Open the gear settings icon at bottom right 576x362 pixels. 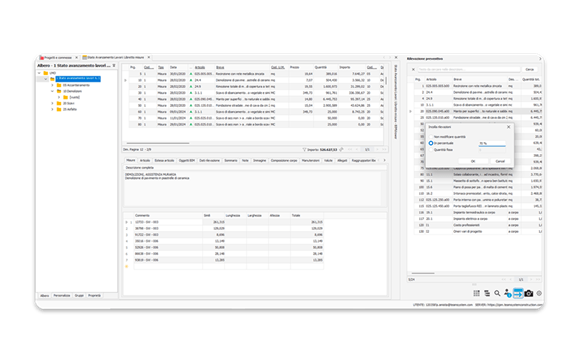click(x=539, y=293)
